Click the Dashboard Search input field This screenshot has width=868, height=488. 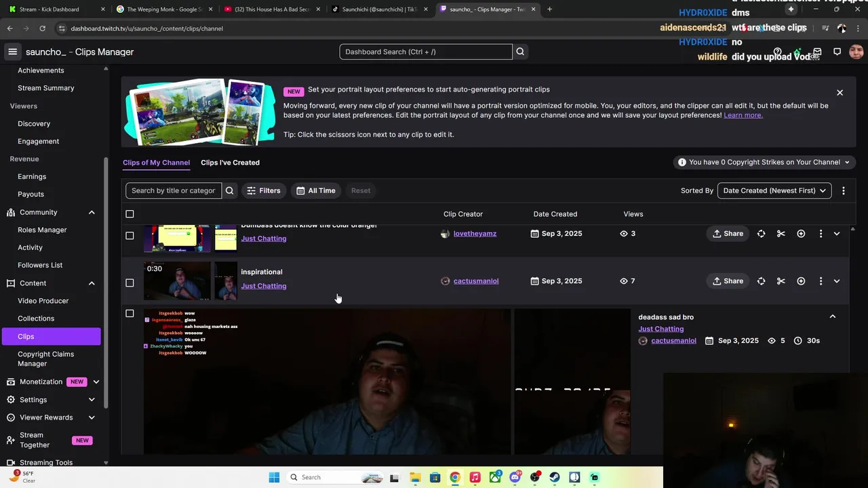click(x=426, y=52)
